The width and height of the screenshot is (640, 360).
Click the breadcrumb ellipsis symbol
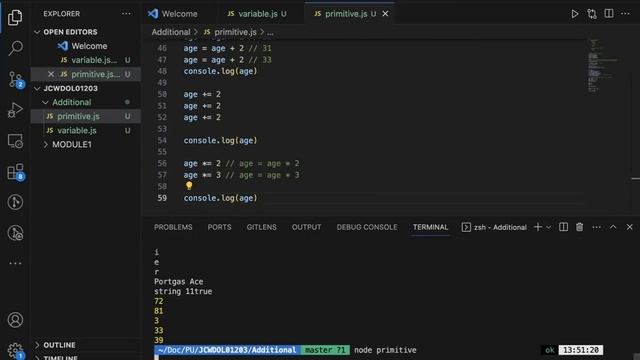(270, 32)
